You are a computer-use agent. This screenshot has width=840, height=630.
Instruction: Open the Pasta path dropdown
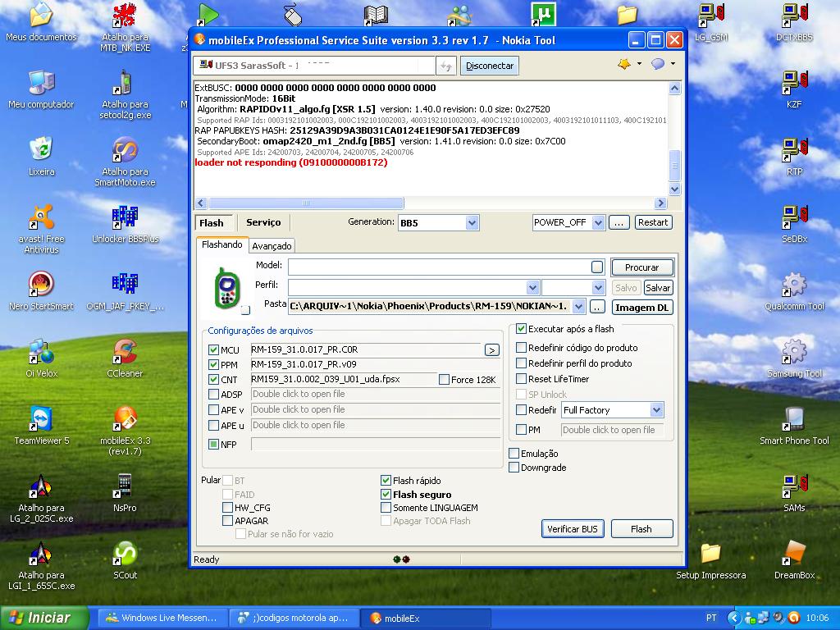click(x=578, y=307)
